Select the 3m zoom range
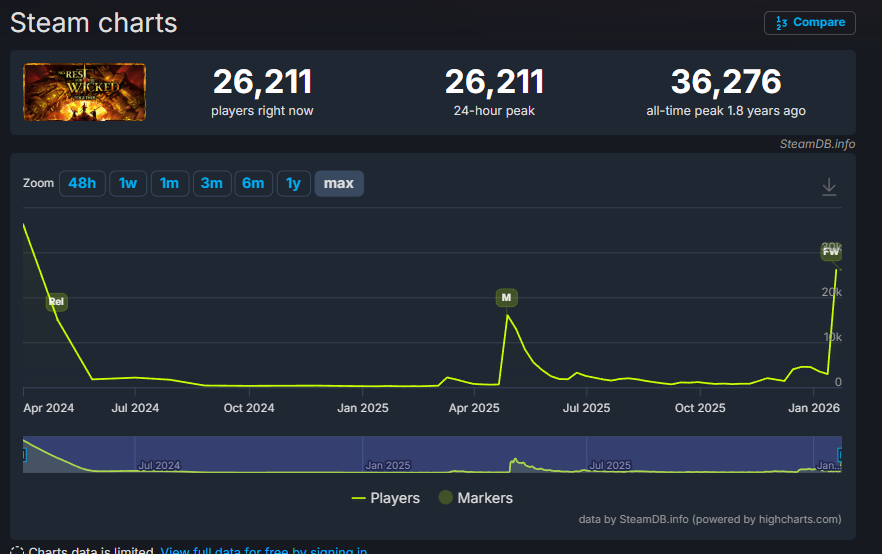882x554 pixels. pyautogui.click(x=212, y=183)
